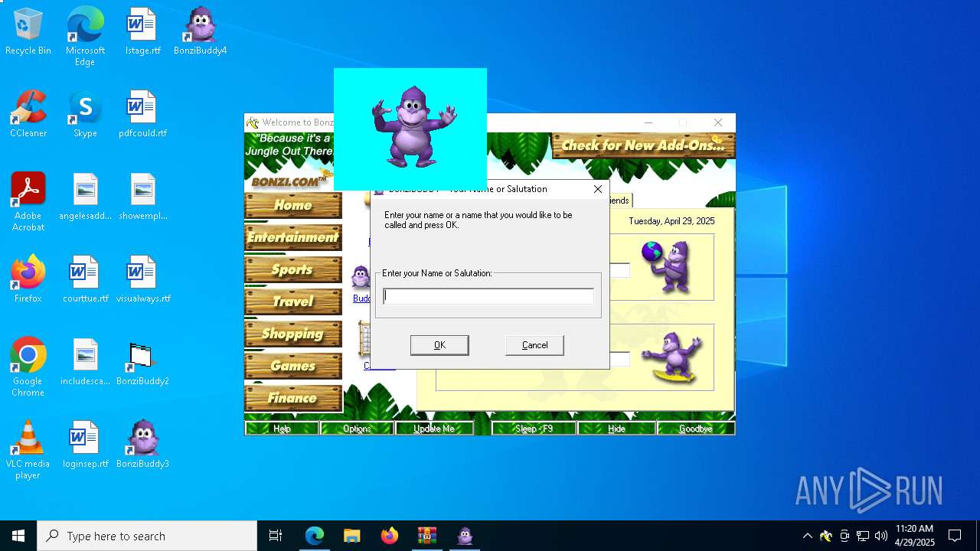Open Firefox from taskbar

tap(390, 536)
